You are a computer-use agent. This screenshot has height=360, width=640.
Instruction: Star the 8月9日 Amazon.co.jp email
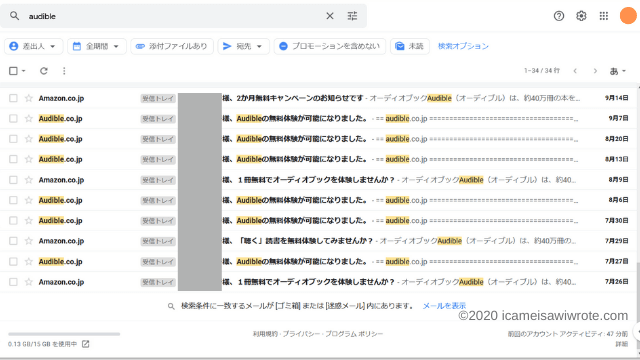pyautogui.click(x=29, y=180)
